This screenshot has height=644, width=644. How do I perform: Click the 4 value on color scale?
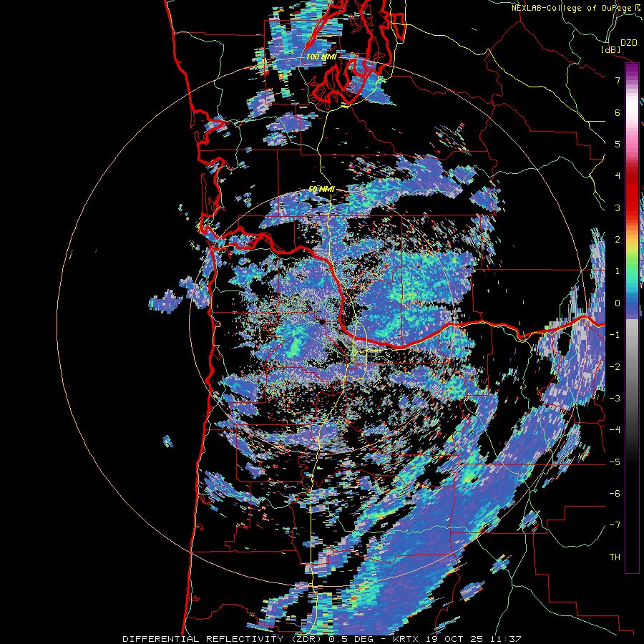pos(618,176)
